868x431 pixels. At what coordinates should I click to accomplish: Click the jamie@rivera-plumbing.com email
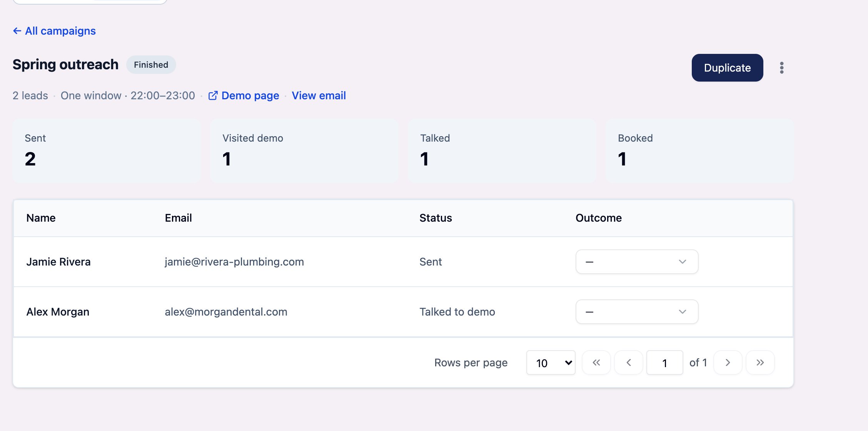pyautogui.click(x=234, y=262)
